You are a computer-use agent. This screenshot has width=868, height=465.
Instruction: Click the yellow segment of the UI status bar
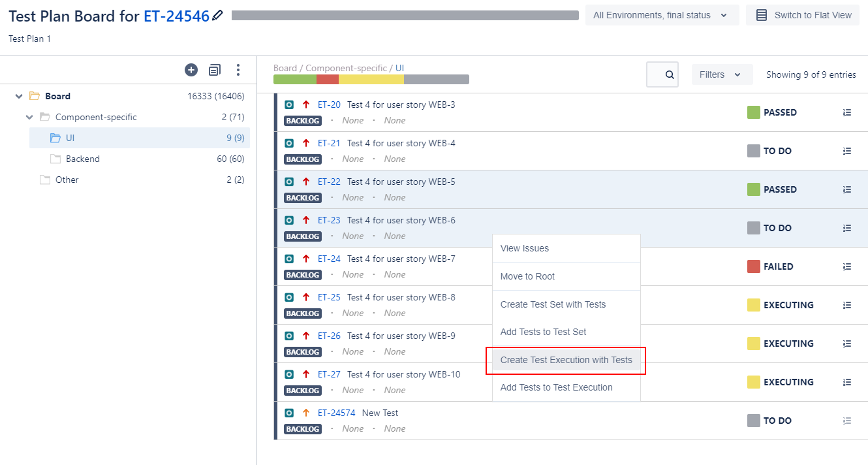371,80
